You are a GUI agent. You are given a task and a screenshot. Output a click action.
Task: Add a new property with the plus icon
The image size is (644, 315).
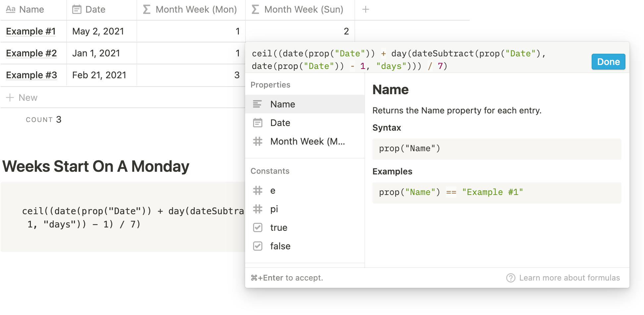tap(365, 9)
